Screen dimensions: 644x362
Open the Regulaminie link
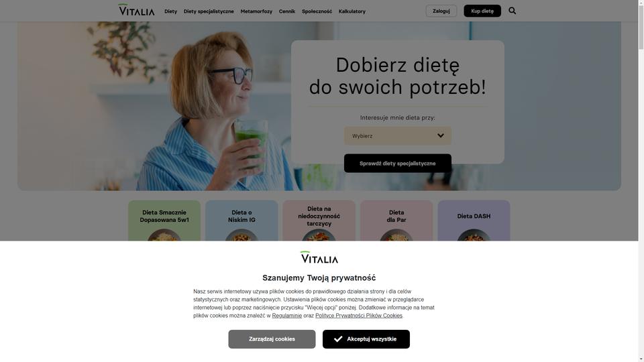tap(286, 316)
